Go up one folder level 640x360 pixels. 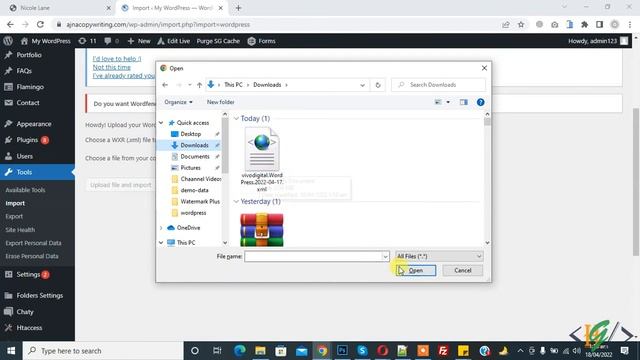tap(199, 85)
